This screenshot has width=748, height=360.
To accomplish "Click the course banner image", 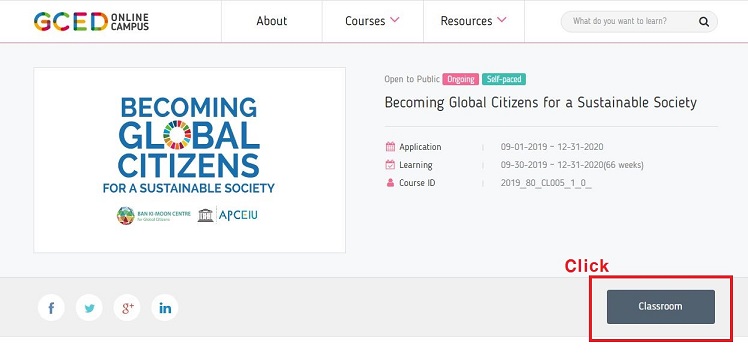I will 189,160.
